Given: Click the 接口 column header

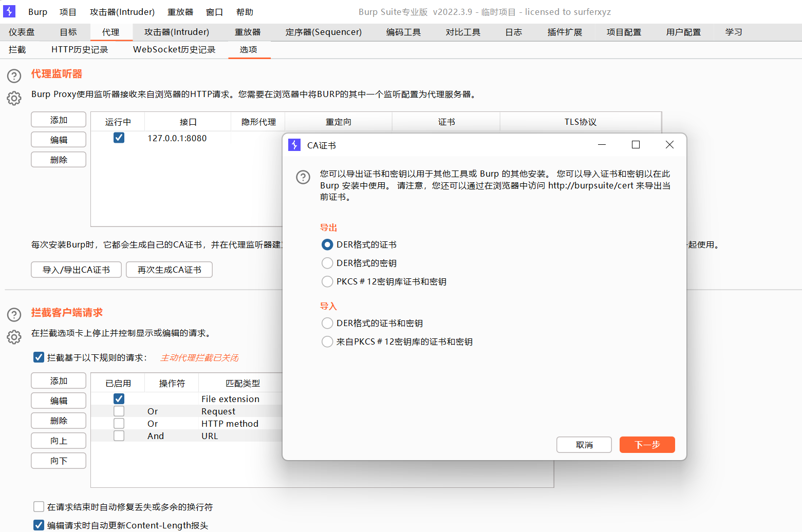Looking at the screenshot, I should pos(188,122).
